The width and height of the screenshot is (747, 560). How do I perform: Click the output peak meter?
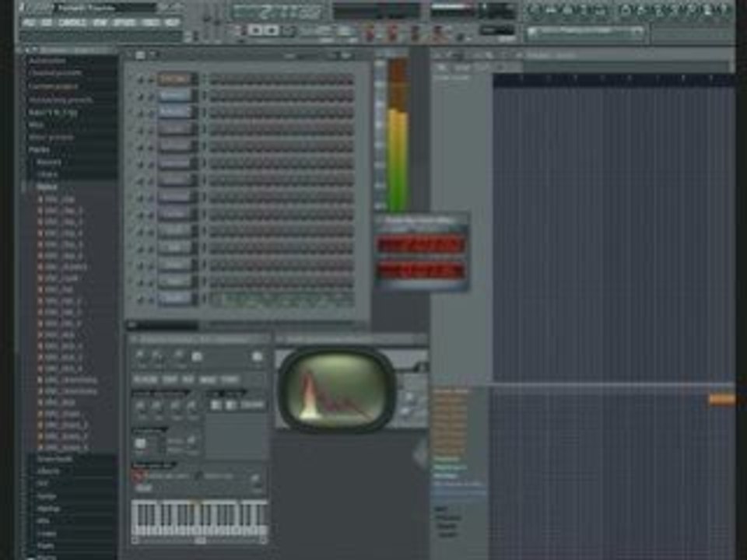click(x=398, y=135)
